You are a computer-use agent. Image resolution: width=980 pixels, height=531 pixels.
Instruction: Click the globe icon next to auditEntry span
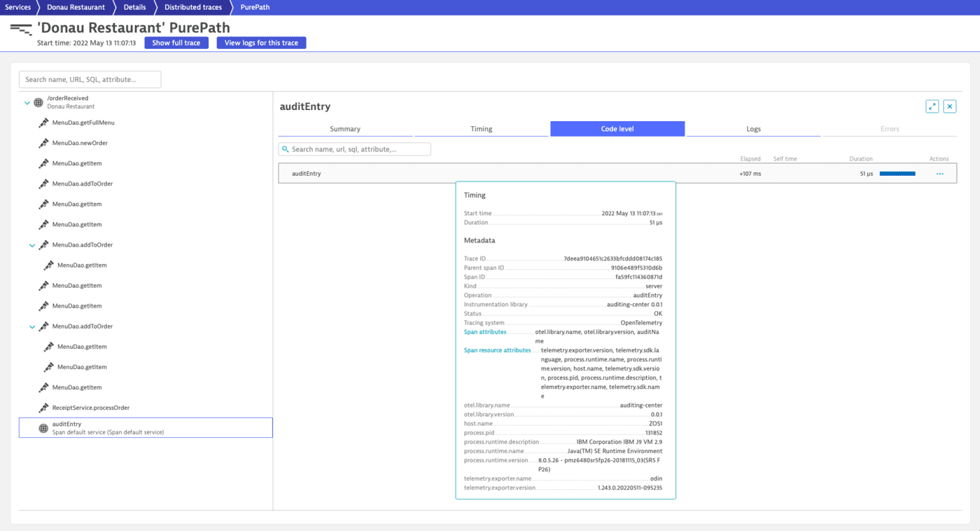coord(41,427)
